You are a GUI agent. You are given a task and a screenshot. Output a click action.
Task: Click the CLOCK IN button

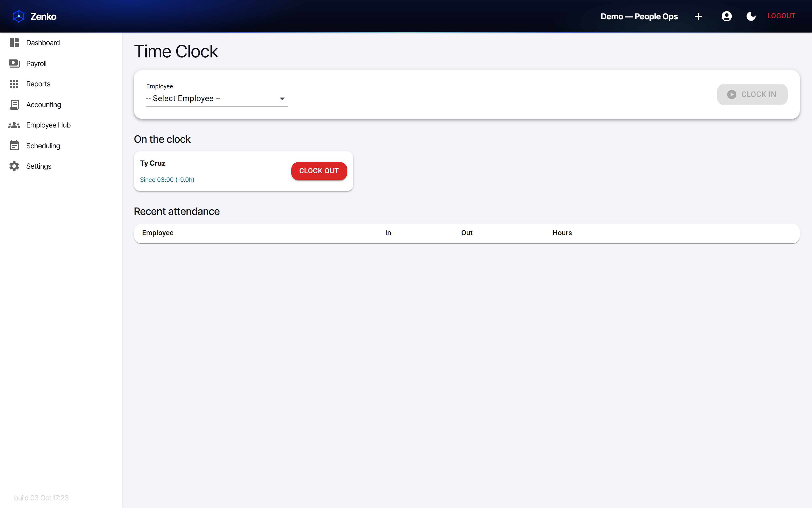[x=752, y=94]
